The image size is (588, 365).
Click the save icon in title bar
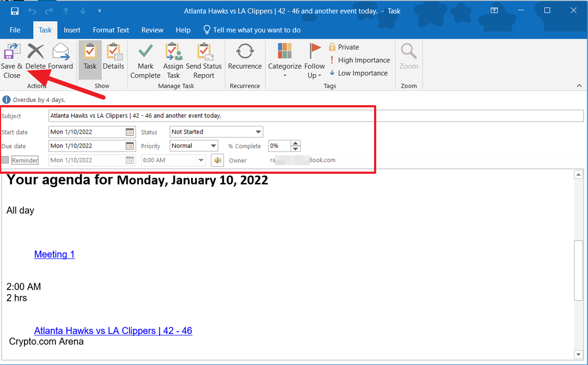[x=15, y=11]
